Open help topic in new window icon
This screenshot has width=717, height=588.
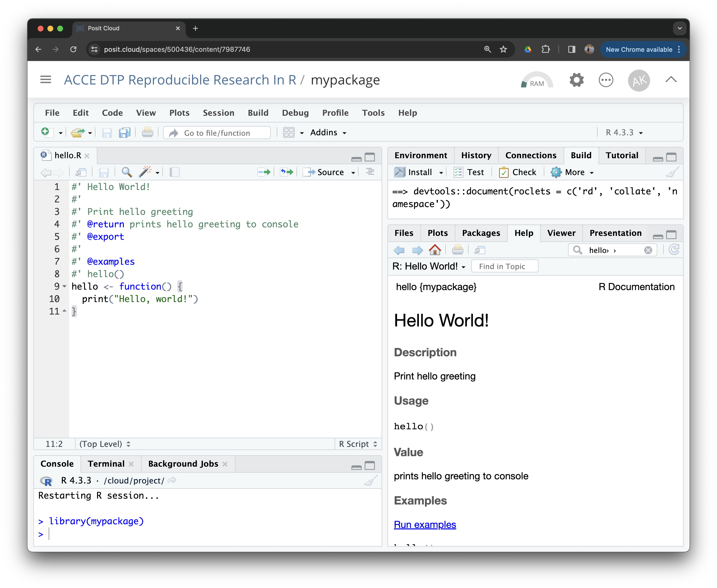click(480, 250)
